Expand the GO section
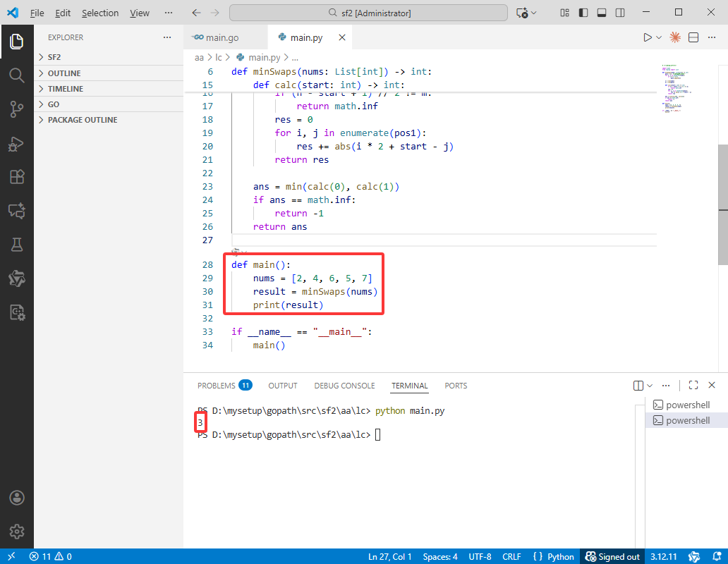 109,104
